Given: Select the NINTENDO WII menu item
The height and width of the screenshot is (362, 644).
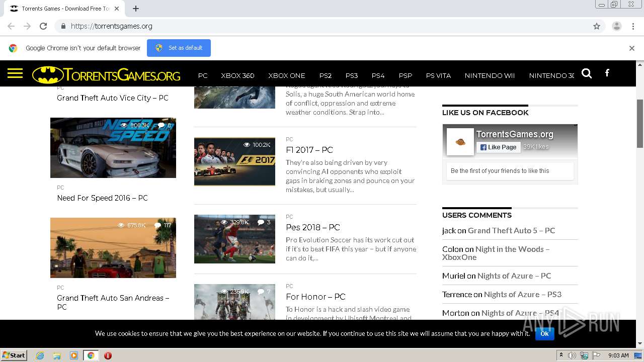Looking at the screenshot, I should [x=490, y=75].
